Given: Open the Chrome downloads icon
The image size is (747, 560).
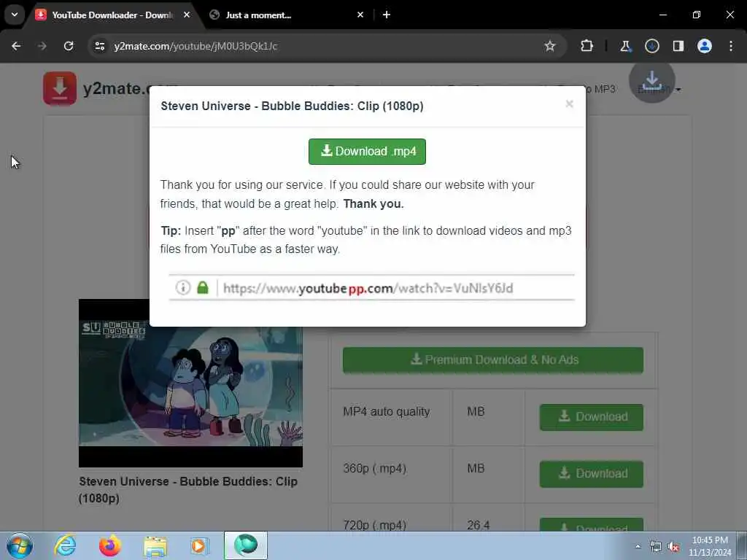Looking at the screenshot, I should click(651, 46).
